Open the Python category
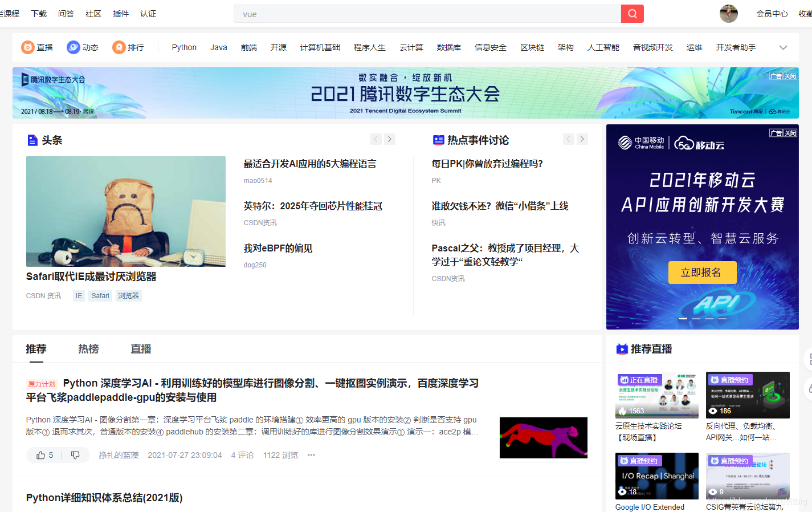 coord(184,47)
